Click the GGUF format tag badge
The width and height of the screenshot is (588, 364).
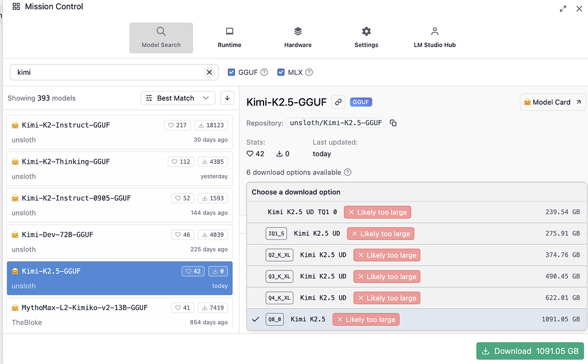tap(361, 102)
